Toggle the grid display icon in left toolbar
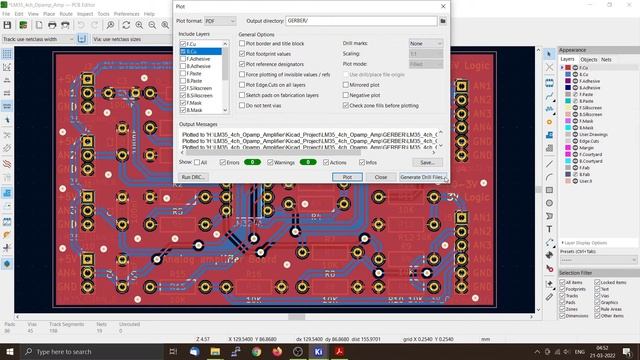Viewport: 640px width, 360px height. coord(7,54)
